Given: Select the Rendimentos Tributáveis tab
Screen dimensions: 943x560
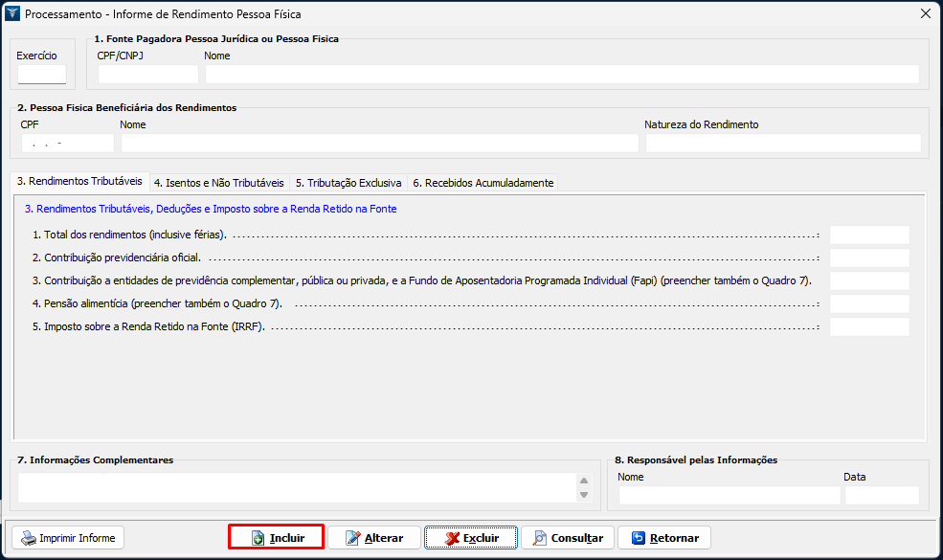Looking at the screenshot, I should pyautogui.click(x=79, y=181).
